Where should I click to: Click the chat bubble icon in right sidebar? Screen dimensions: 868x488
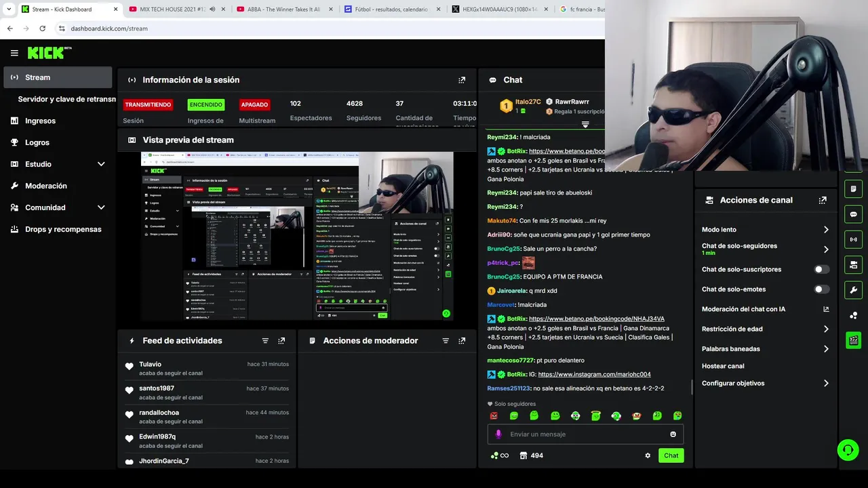pos(853,214)
